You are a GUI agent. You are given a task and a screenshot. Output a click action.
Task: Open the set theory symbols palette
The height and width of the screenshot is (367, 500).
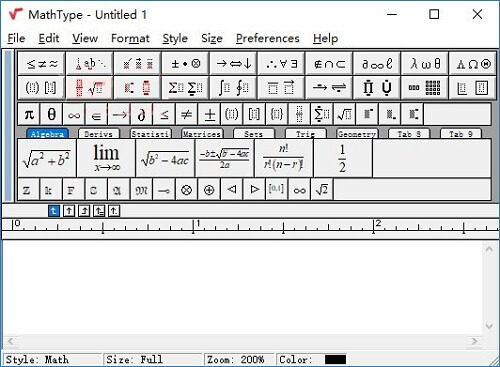point(329,63)
